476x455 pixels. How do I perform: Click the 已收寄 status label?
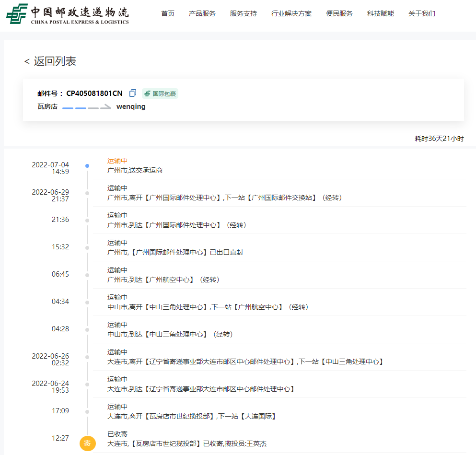tap(117, 434)
